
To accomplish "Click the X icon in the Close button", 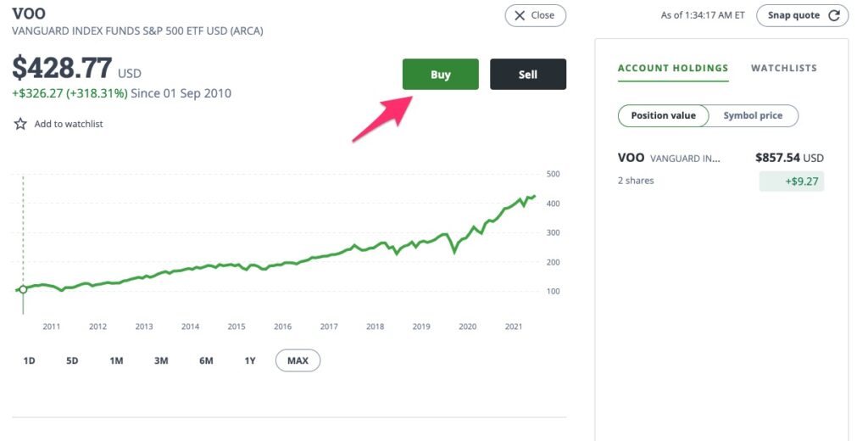I will (520, 15).
